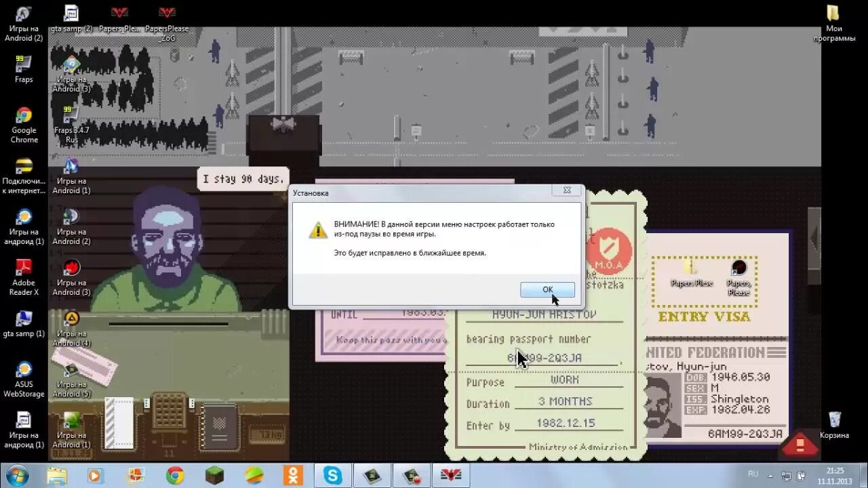Open Chrome from the taskbar

click(x=175, y=476)
